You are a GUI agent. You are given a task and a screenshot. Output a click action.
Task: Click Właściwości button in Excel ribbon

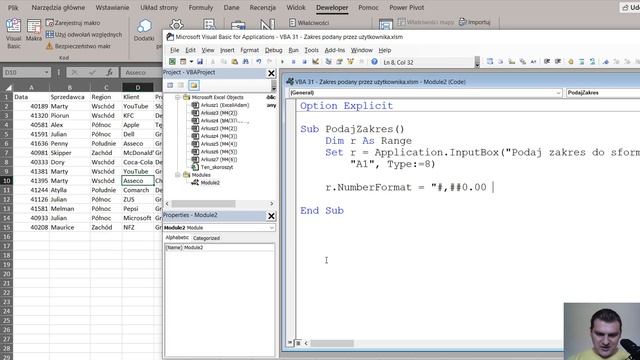309,23
